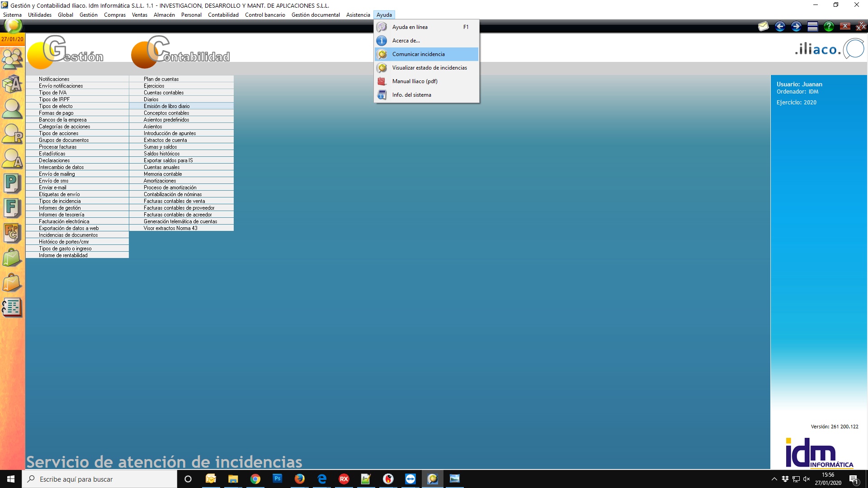Click the iliaco logo at top right
Viewport: 868px width, 488px height.
pos(829,48)
